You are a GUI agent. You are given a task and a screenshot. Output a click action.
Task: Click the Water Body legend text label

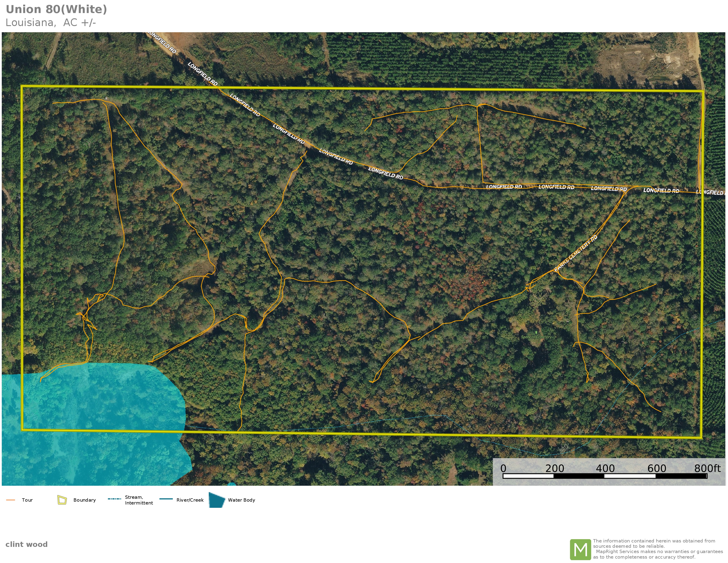coord(241,500)
